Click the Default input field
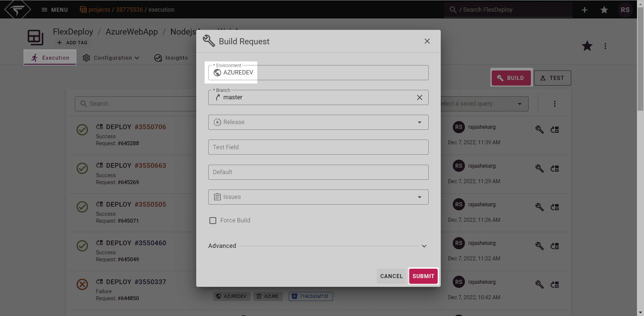 (x=318, y=172)
